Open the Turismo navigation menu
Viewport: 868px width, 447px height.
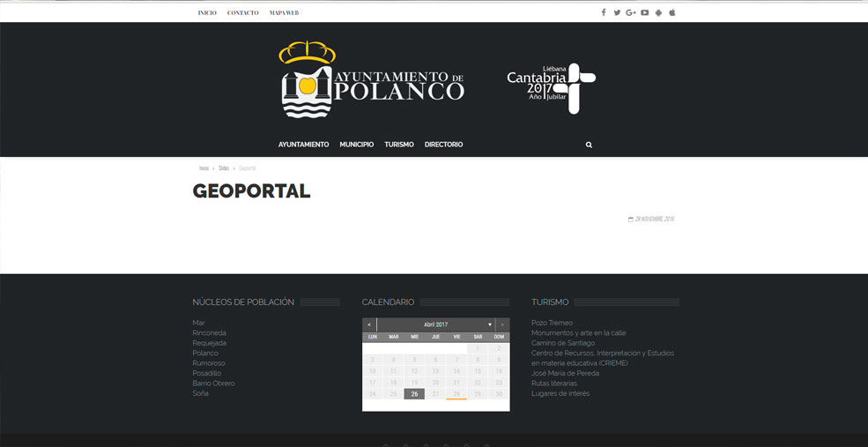pos(398,145)
